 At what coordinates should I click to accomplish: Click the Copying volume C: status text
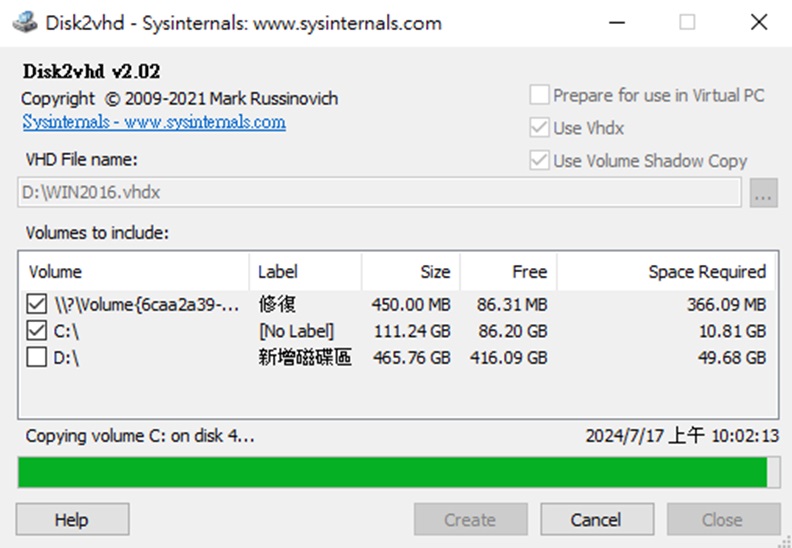[140, 436]
